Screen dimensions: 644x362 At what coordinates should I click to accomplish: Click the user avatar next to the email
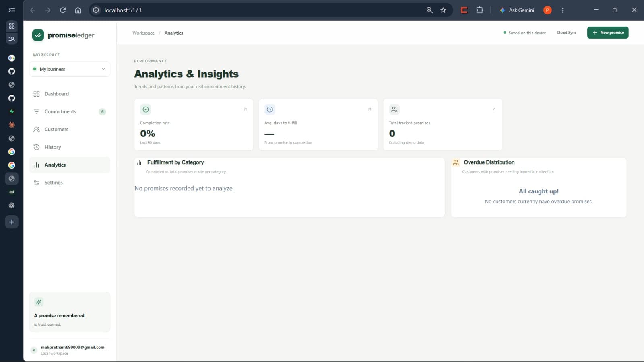pyautogui.click(x=34, y=350)
